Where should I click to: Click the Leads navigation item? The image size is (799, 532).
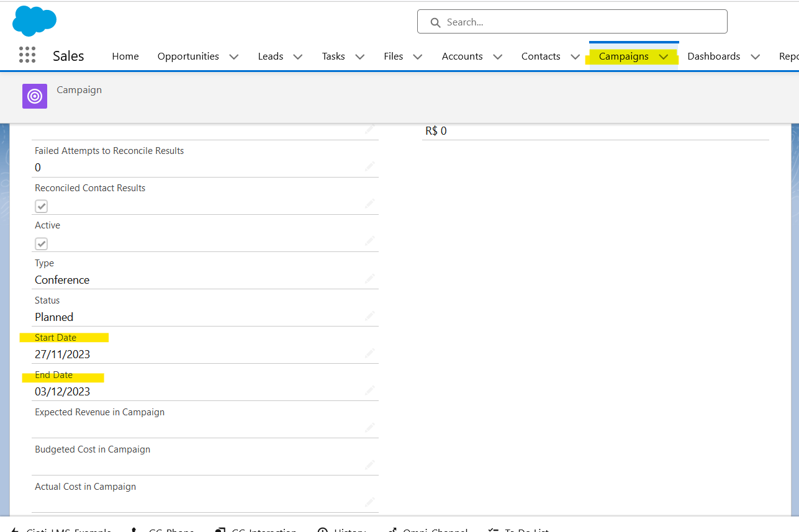pos(269,56)
